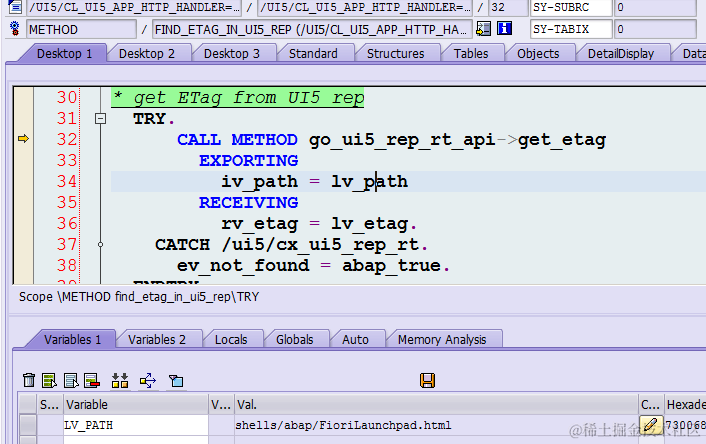Viewport: 706px width, 444px height.
Task: Open the Locals tab
Action: pyautogui.click(x=231, y=339)
